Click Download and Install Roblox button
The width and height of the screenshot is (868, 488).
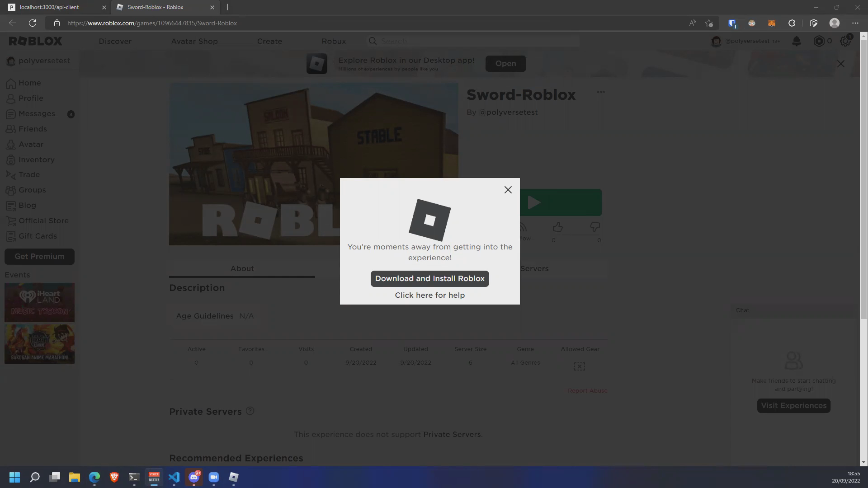[429, 278]
